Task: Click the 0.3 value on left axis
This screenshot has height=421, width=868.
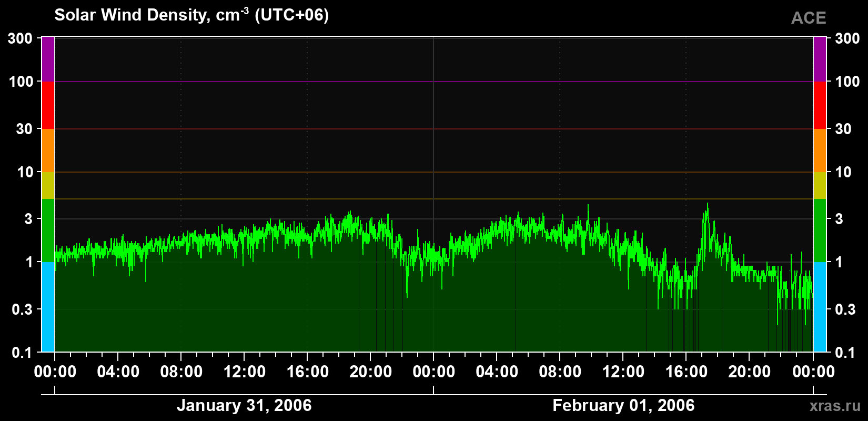Action: [22, 309]
